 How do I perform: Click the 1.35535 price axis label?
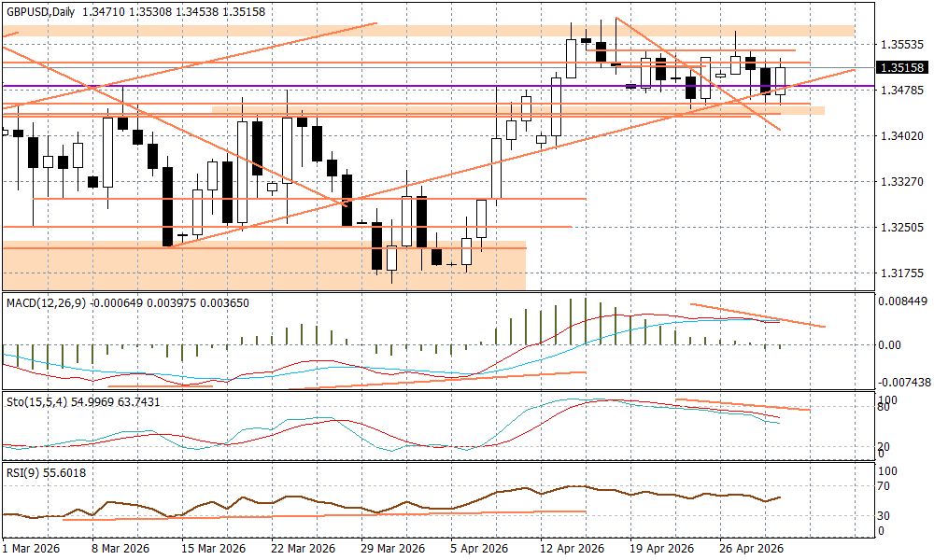[x=902, y=45]
